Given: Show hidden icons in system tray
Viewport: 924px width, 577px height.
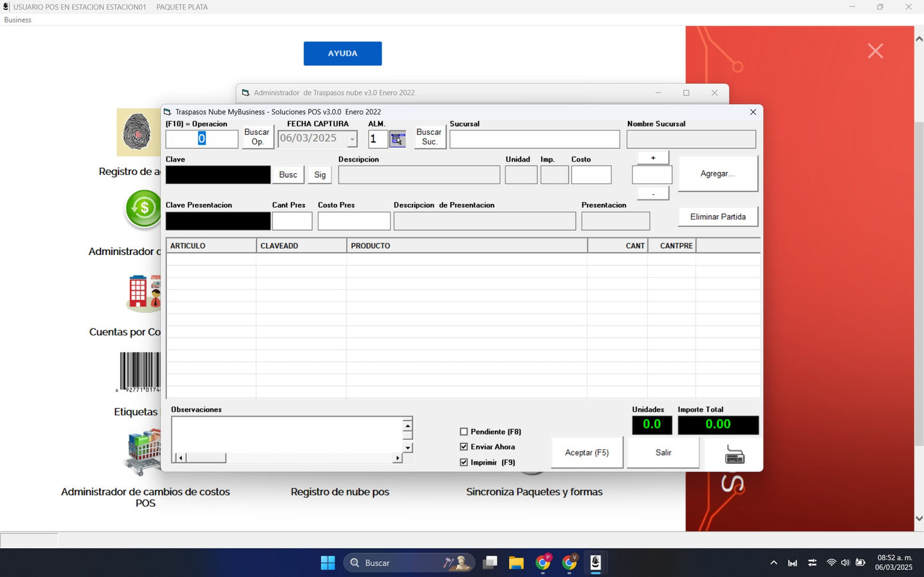Looking at the screenshot, I should pos(774,563).
